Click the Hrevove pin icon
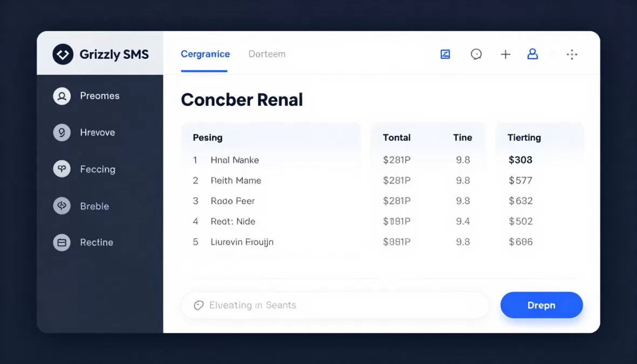Image resolution: width=637 pixels, height=364 pixels. 61,133
